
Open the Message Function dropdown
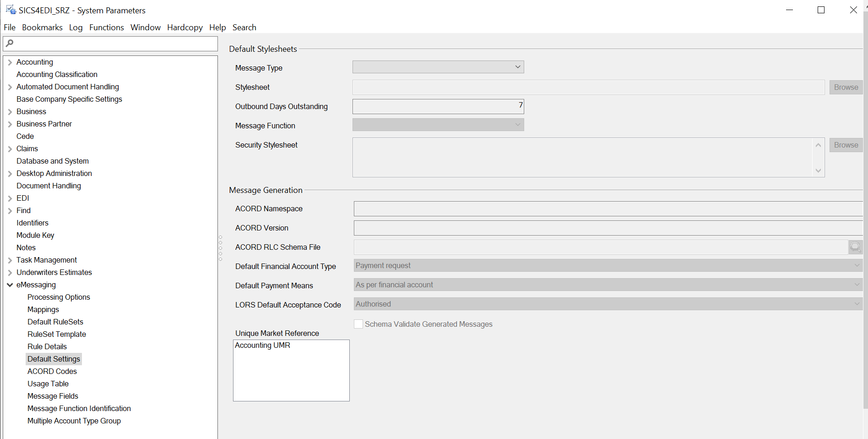517,124
